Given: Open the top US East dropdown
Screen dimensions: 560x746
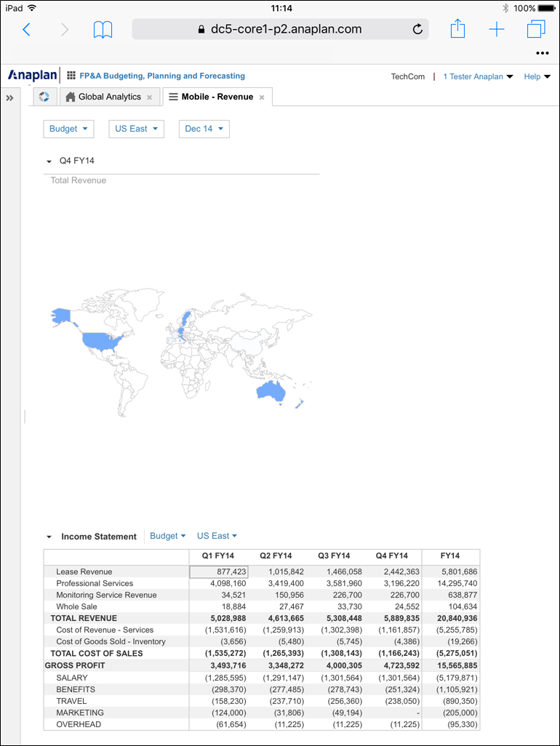Looking at the screenshot, I should tap(136, 129).
